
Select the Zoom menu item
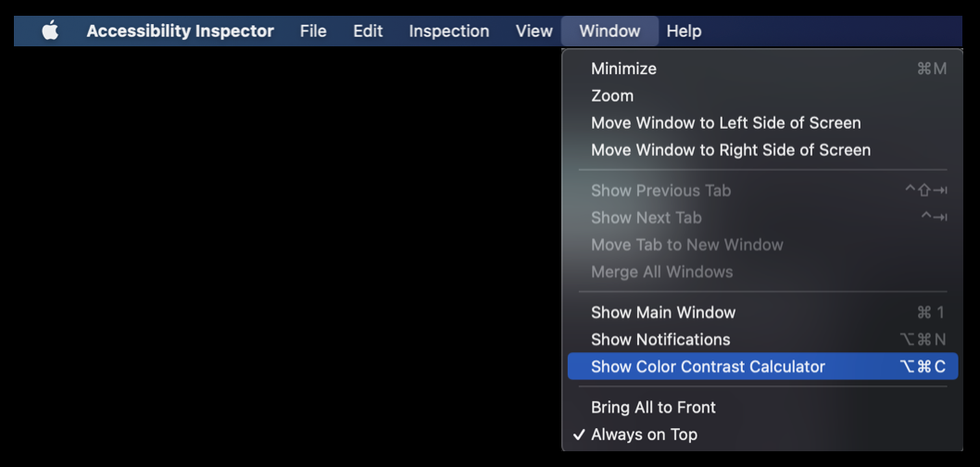click(762, 95)
